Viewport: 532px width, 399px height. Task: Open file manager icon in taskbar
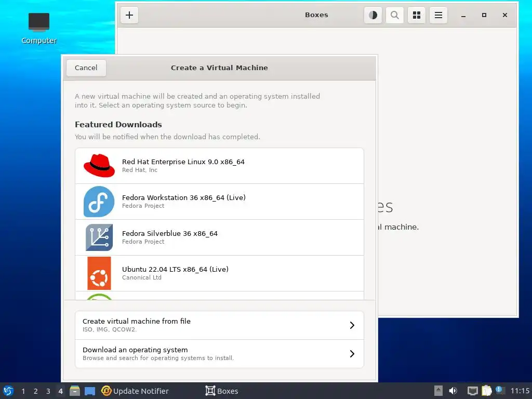(x=75, y=391)
